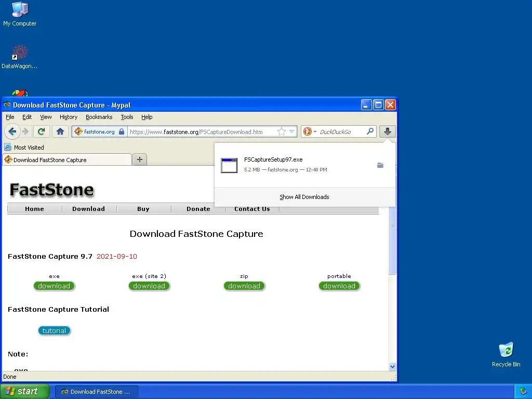Open the View menu
The image size is (532, 399).
[x=46, y=117]
